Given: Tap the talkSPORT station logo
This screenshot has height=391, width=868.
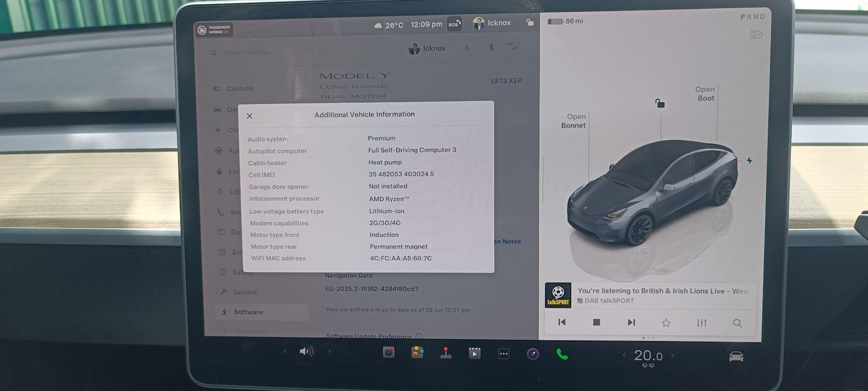Looking at the screenshot, I should 558,295.
